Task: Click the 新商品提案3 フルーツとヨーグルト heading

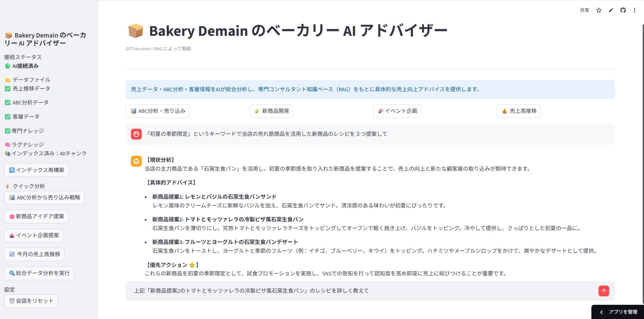Action: (225, 242)
